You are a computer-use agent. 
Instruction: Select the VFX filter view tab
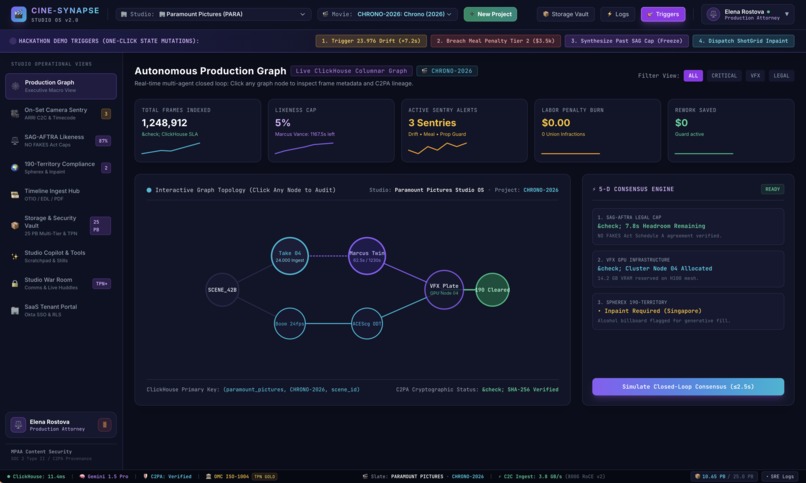click(755, 76)
